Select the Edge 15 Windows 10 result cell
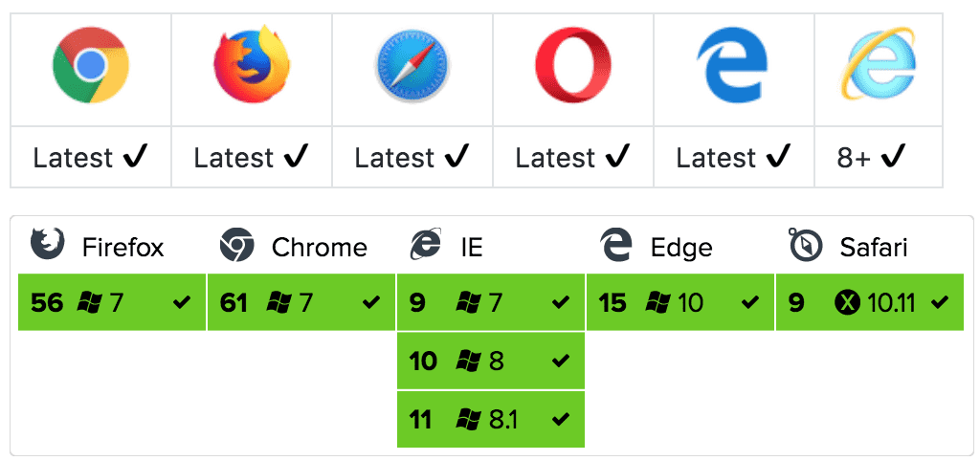This screenshot has width=980, height=461. coord(680,301)
